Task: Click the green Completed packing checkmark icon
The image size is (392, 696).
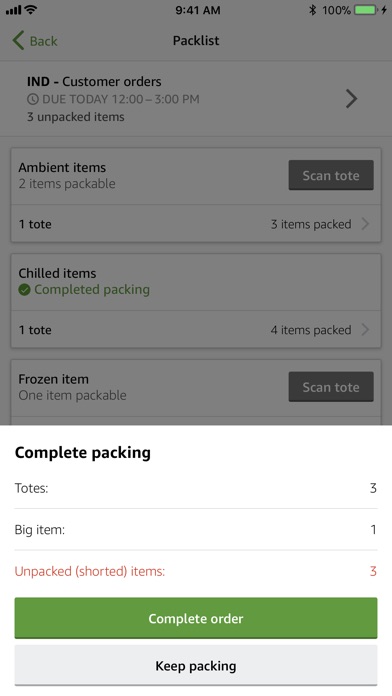Action: click(24, 290)
